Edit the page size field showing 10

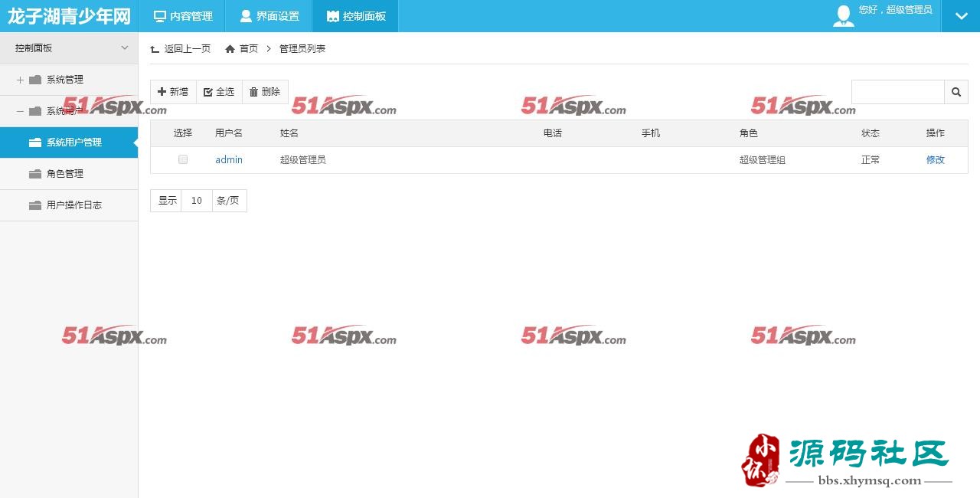[x=197, y=201]
